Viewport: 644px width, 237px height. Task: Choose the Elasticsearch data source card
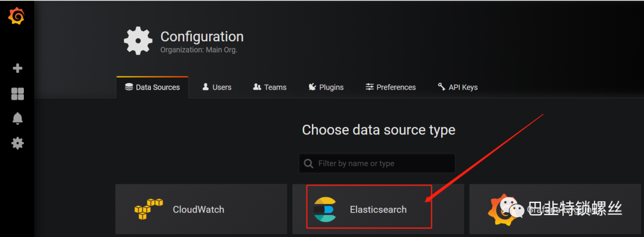click(378, 209)
